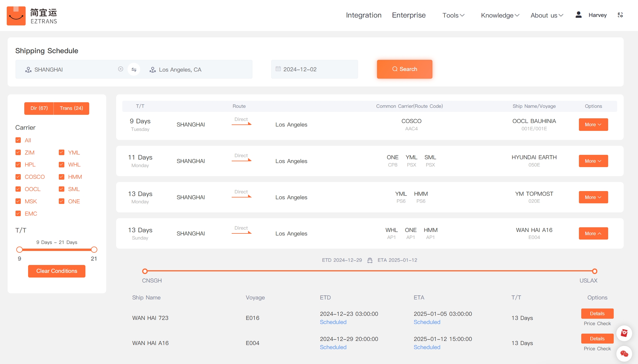The height and width of the screenshot is (364, 638).
Task: Switch to the Trans (24) tab
Action: (71, 108)
